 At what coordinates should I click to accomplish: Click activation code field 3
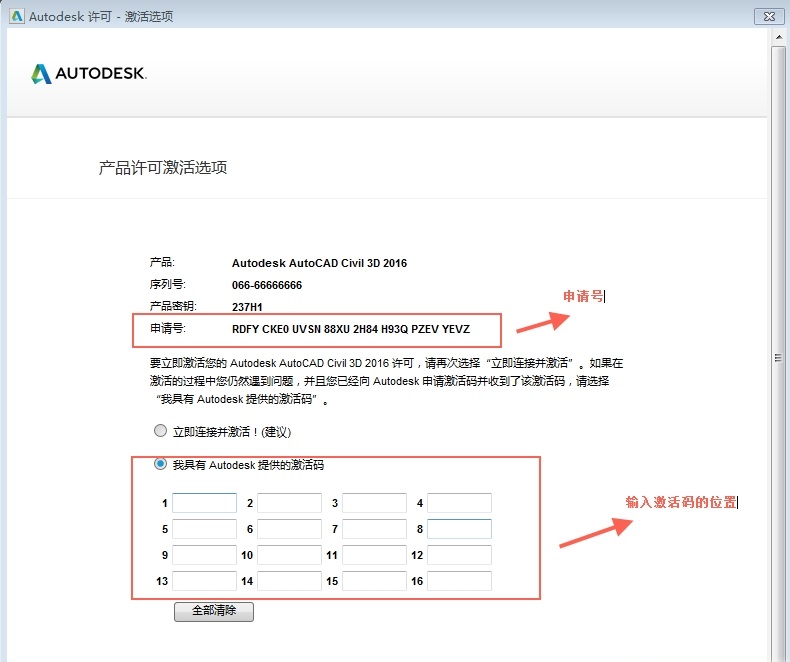coord(374,503)
